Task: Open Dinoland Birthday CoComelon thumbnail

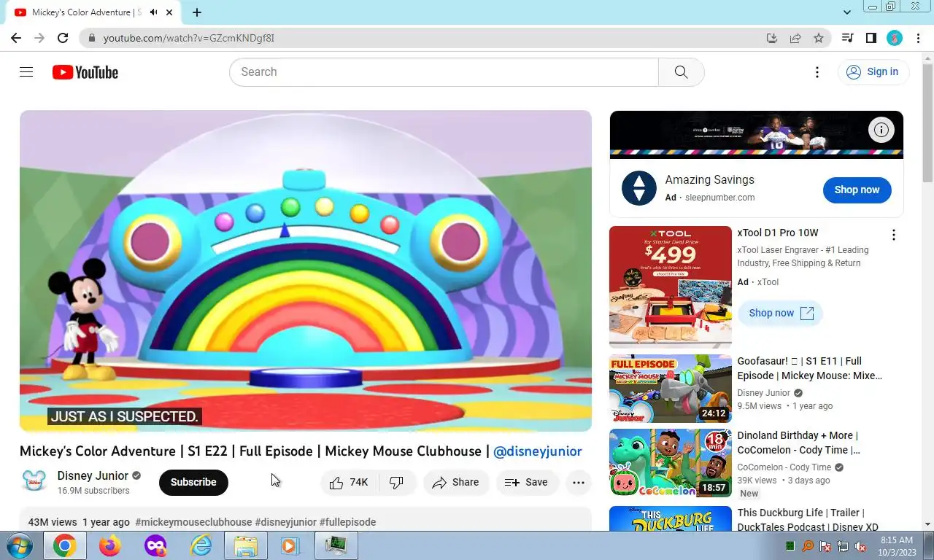Action: (x=671, y=463)
